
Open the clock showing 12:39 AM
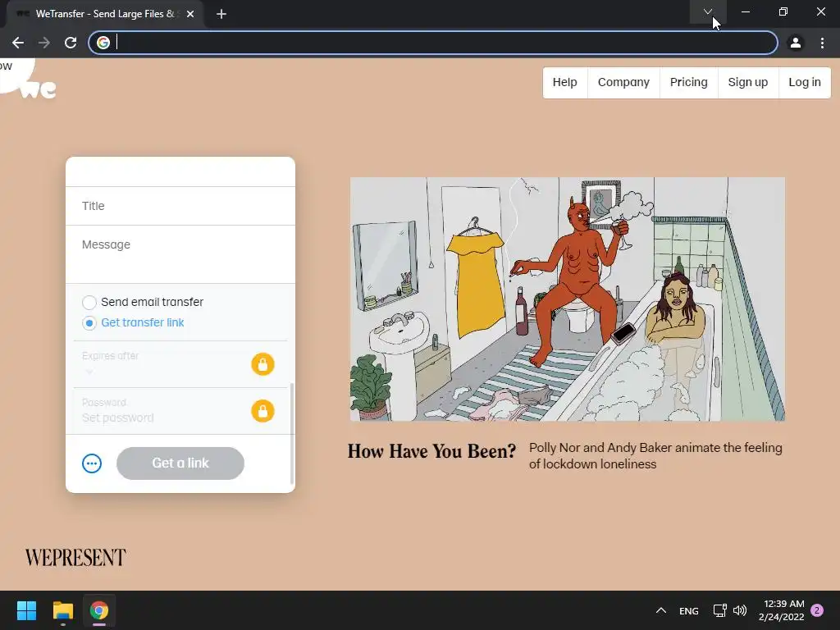click(782, 610)
